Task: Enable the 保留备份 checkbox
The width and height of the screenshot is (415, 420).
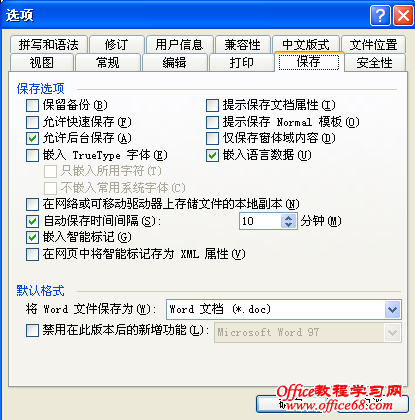Action: (32, 105)
